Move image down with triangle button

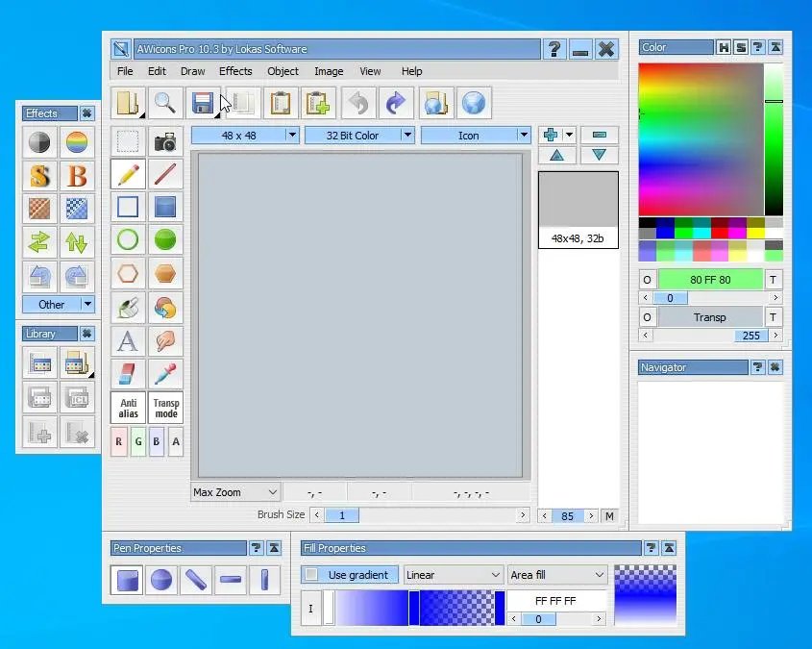600,155
